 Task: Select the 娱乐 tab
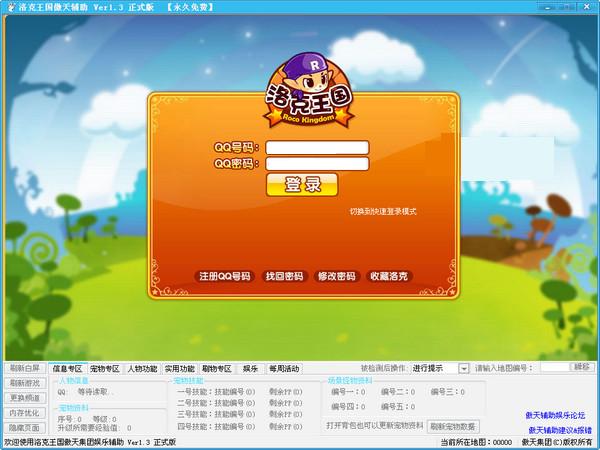click(x=250, y=369)
